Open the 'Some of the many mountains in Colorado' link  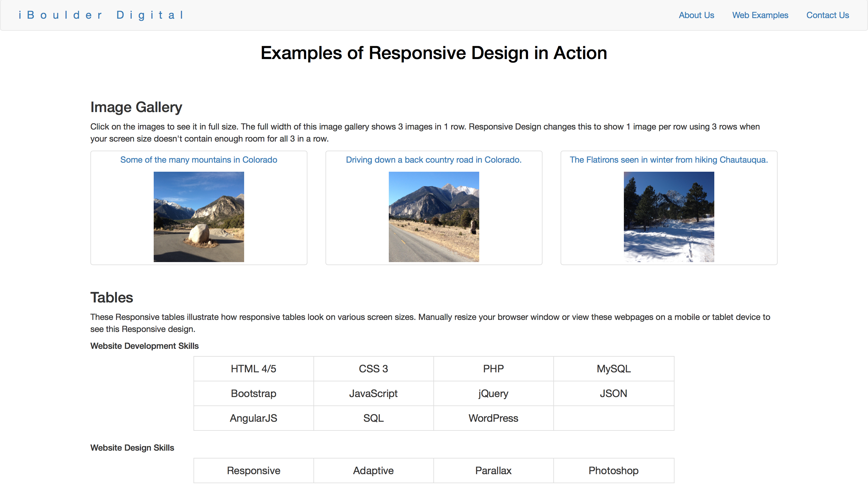point(199,160)
